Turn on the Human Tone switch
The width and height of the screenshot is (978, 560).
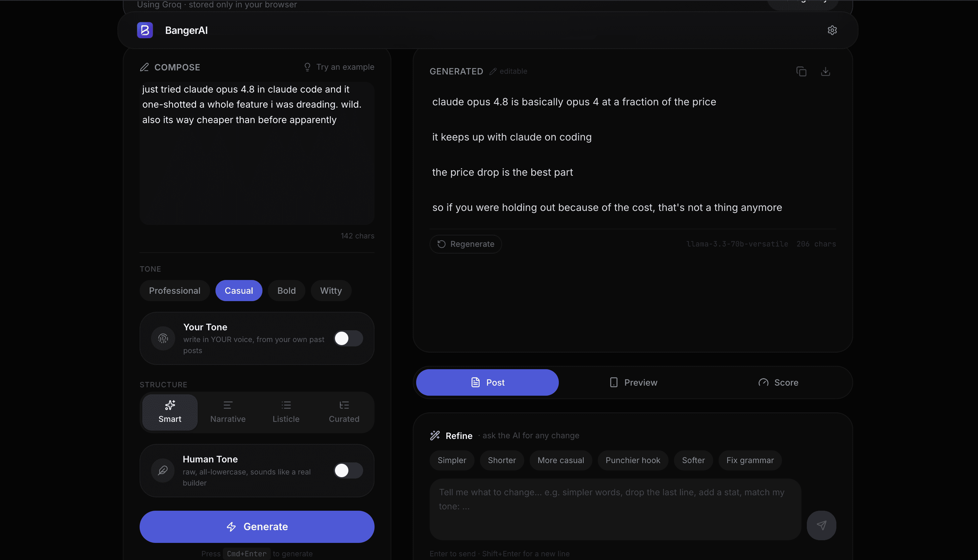[348, 470]
